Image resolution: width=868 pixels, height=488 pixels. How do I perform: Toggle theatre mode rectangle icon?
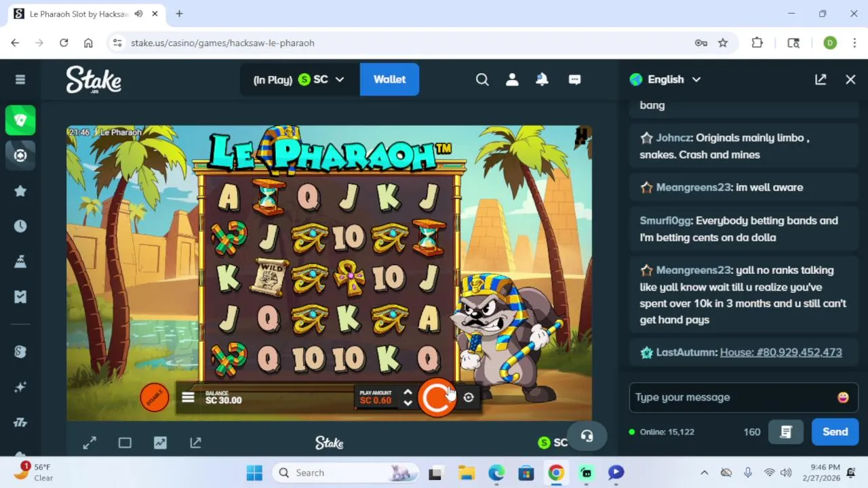point(125,443)
